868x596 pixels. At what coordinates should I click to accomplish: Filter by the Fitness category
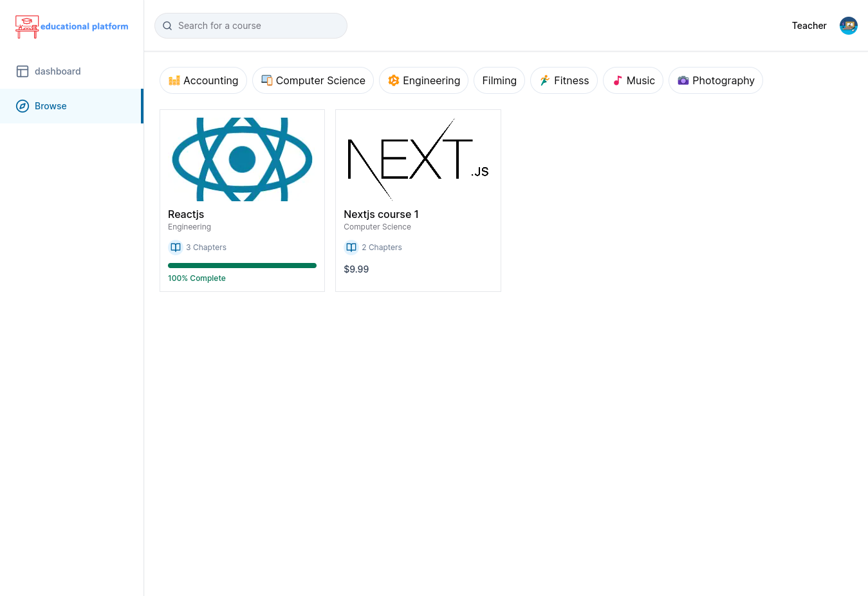[x=564, y=80]
